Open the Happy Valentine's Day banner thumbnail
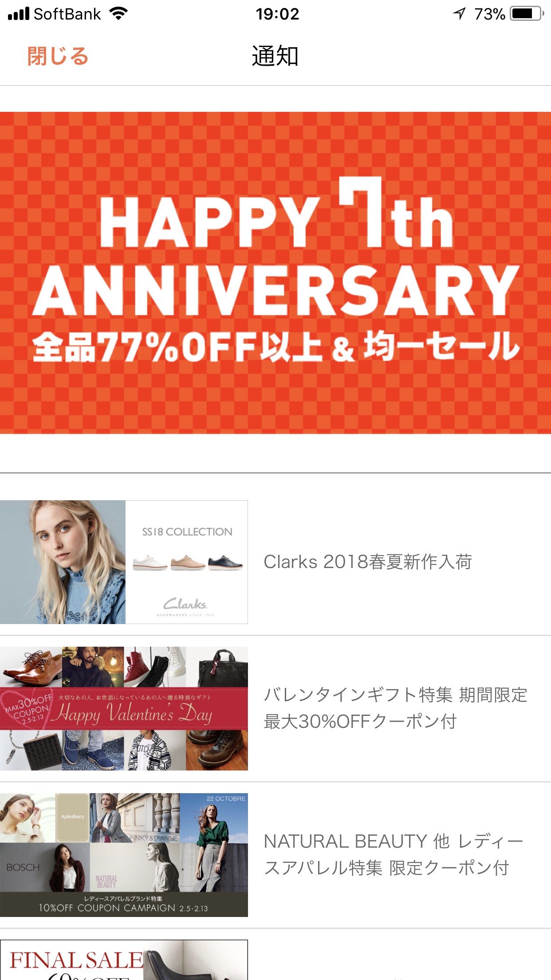 pyautogui.click(x=124, y=708)
